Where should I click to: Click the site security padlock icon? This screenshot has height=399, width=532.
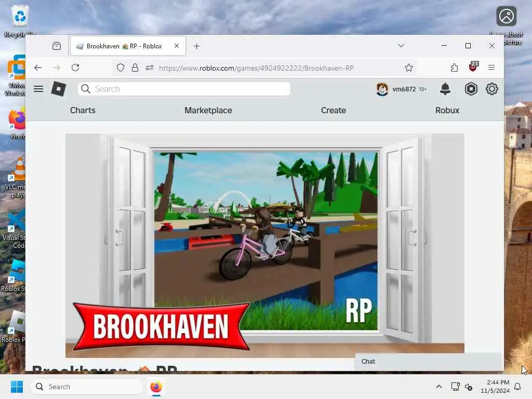coord(135,68)
